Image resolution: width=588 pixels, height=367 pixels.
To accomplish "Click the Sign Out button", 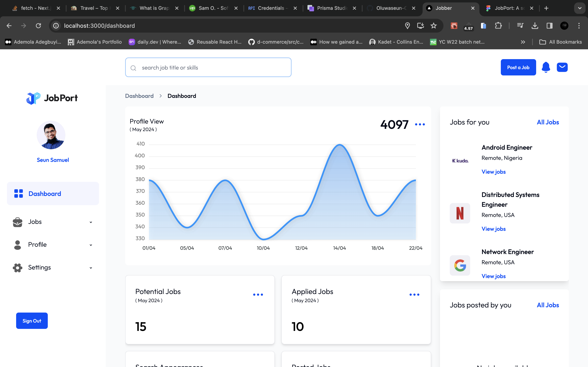I will [x=32, y=321].
